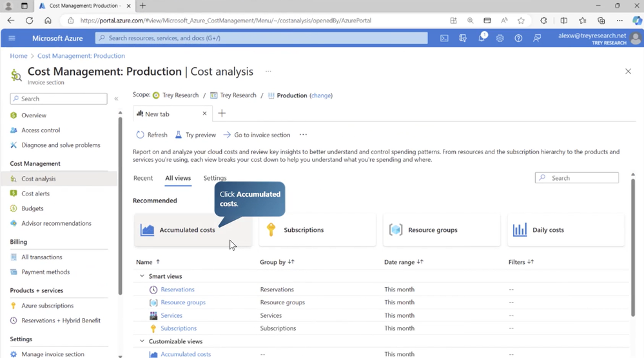Add a new view tab with plus

pos(222,114)
